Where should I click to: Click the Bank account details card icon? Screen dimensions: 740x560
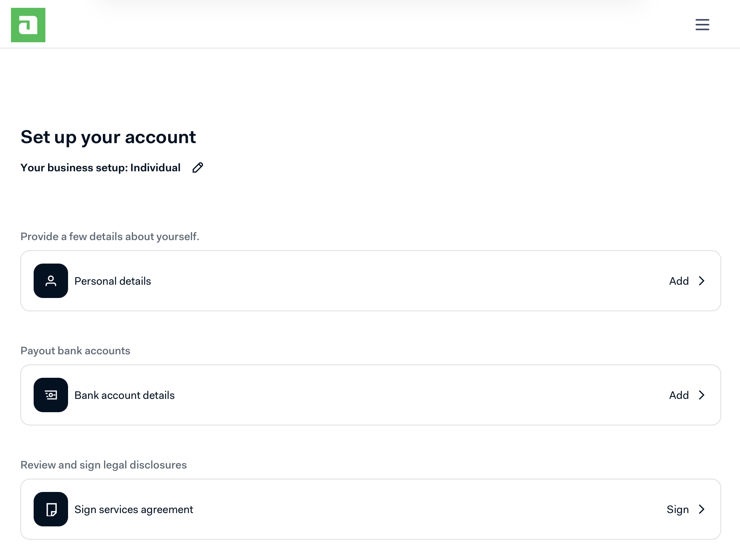point(51,395)
